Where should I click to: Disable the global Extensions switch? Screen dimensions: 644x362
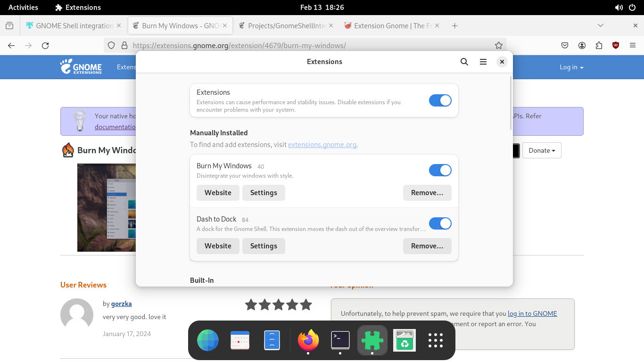click(440, 100)
